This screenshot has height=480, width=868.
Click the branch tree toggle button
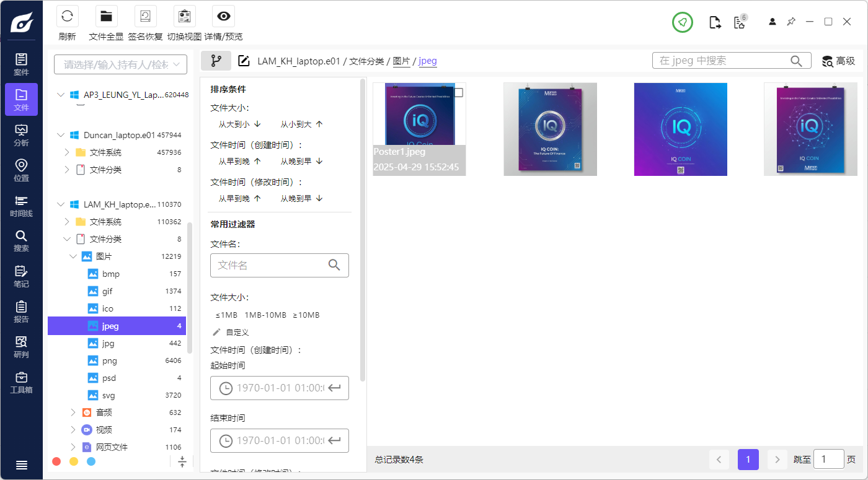coord(216,61)
